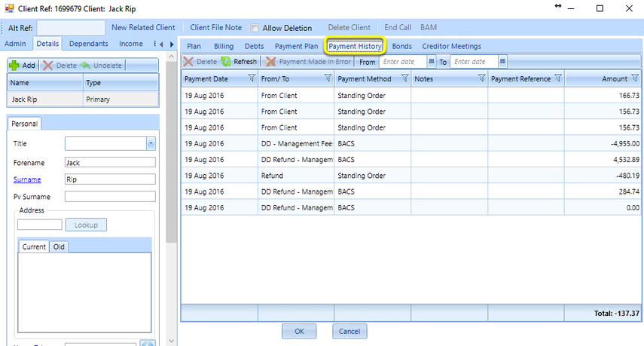Click the BAM button
644x346 pixels.
coord(429,28)
